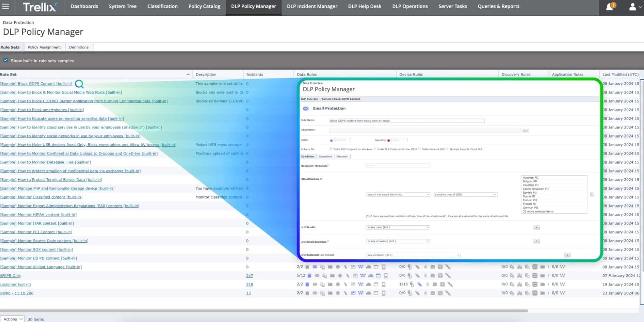Click clipboard rule icon in AFAPR Only row
The height and width of the screenshot is (322, 644).
pyautogui.click(x=309, y=275)
